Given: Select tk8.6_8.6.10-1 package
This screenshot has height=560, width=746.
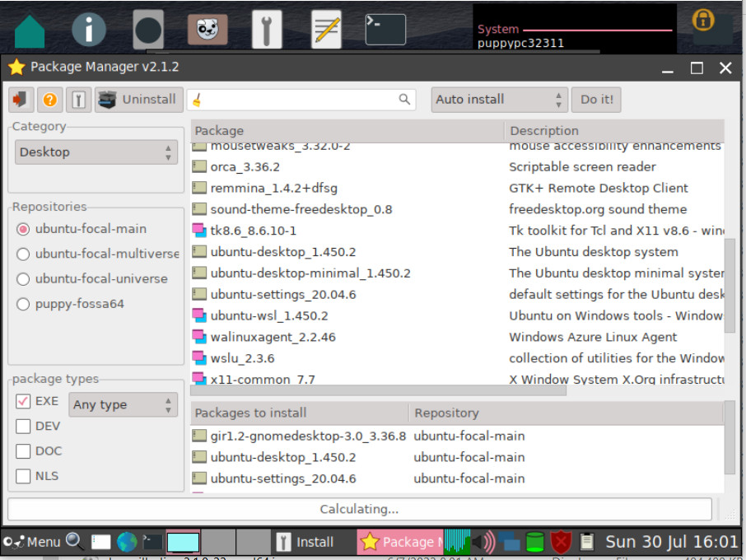Looking at the screenshot, I should (457, 231).
